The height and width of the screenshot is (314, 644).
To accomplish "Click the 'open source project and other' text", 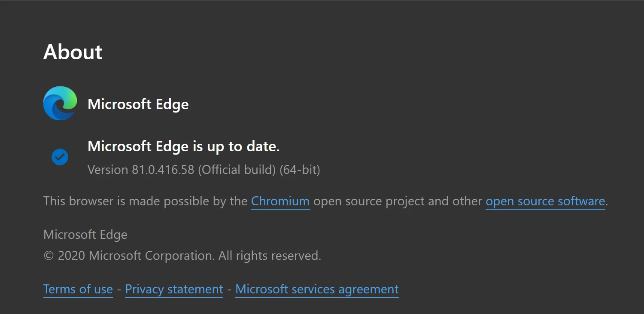I will coord(398,201).
